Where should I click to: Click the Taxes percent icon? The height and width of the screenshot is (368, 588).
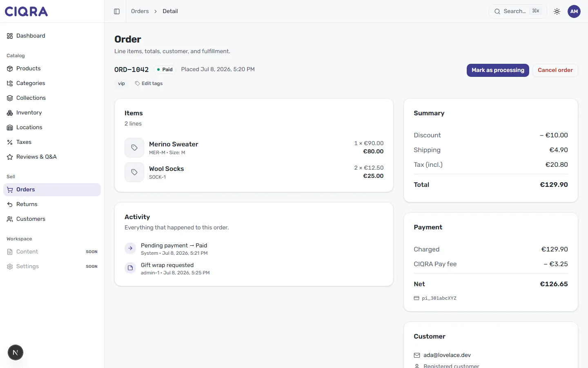10,142
